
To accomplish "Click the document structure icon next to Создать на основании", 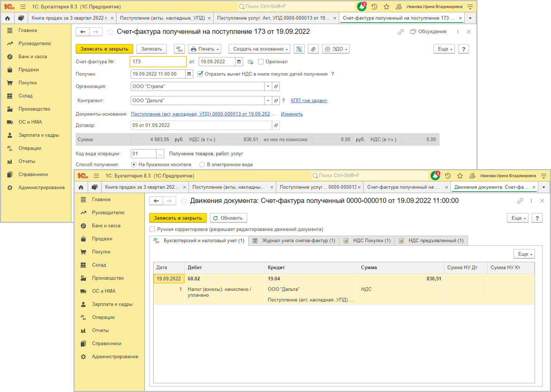I will (x=299, y=49).
